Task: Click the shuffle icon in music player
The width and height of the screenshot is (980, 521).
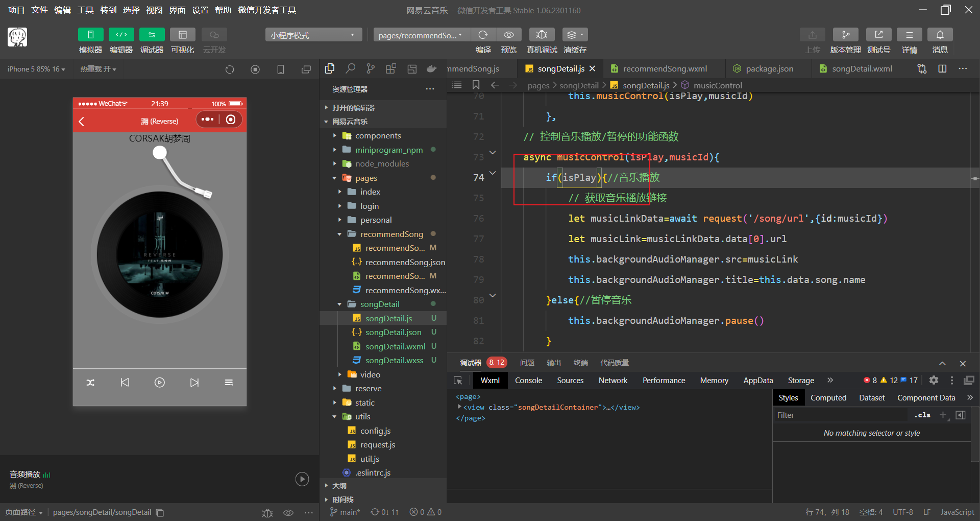Action: click(90, 383)
